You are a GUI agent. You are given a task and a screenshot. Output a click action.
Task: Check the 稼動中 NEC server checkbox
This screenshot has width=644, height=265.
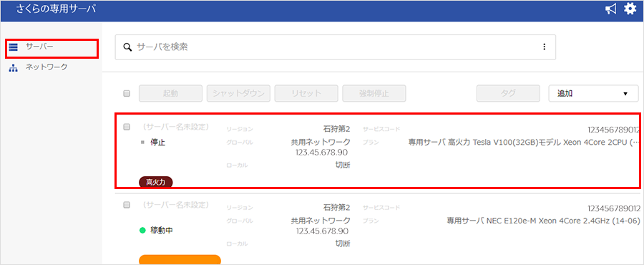coord(127,205)
